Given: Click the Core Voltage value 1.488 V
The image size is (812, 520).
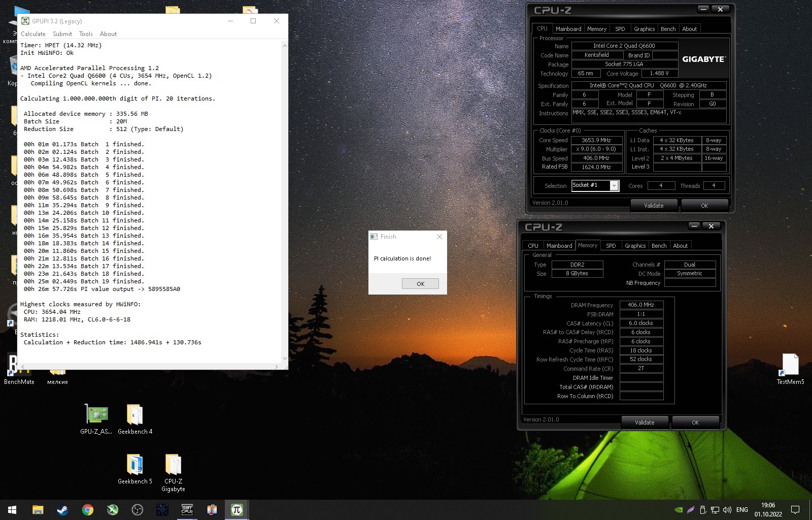Looking at the screenshot, I should 659,73.
